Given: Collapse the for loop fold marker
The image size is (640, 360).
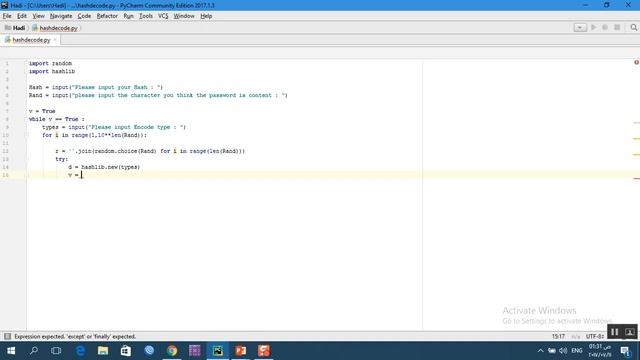Looking at the screenshot, I should (27, 135).
